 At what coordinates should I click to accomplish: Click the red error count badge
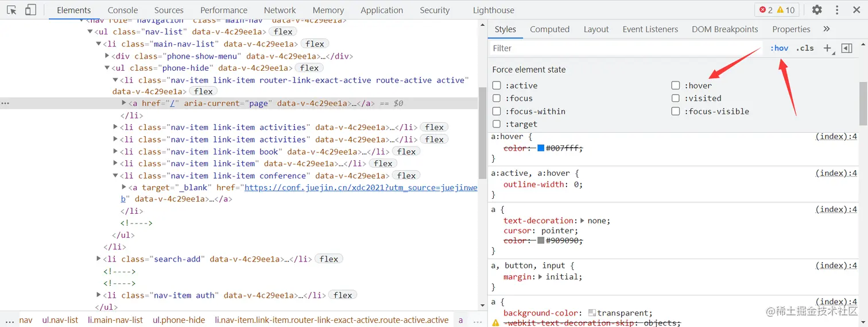point(766,10)
